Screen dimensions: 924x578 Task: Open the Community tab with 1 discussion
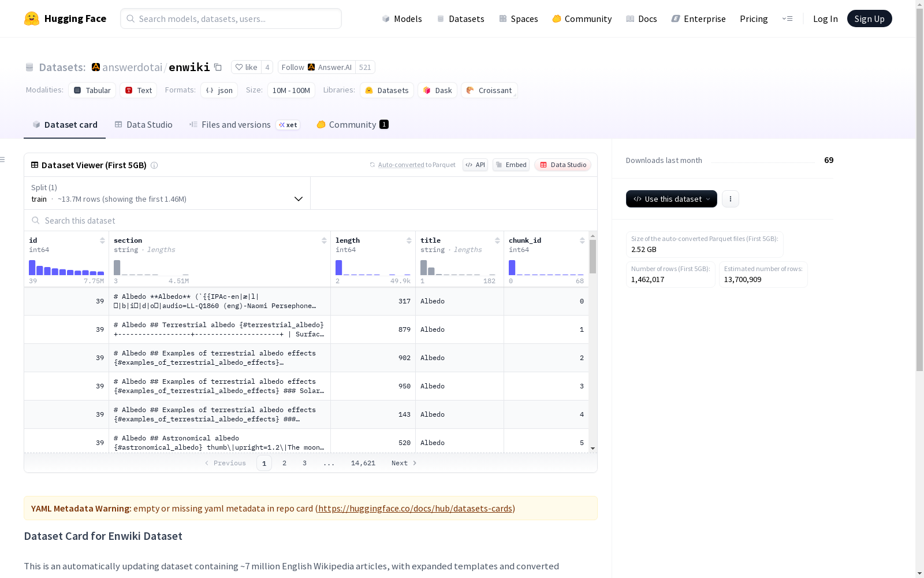pyautogui.click(x=352, y=125)
